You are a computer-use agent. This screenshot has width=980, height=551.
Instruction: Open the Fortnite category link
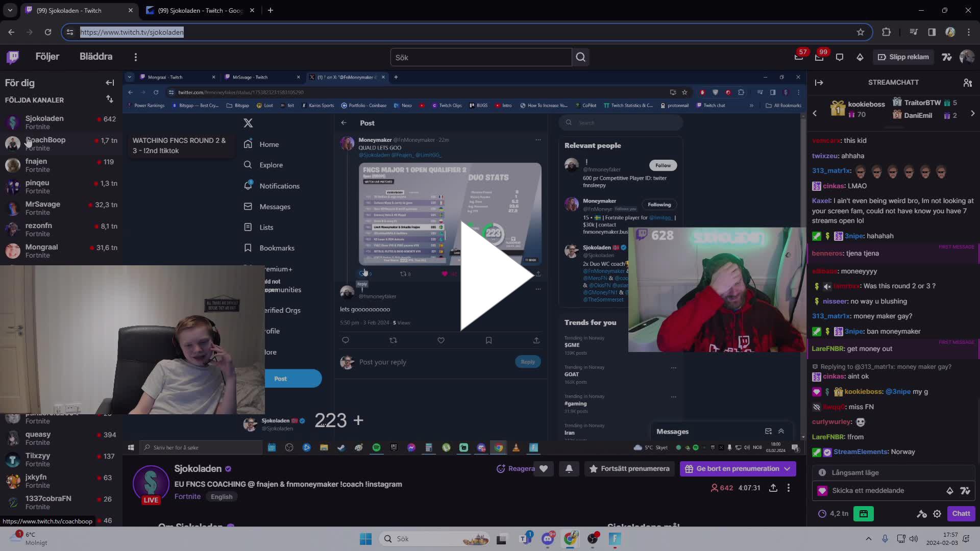(187, 496)
